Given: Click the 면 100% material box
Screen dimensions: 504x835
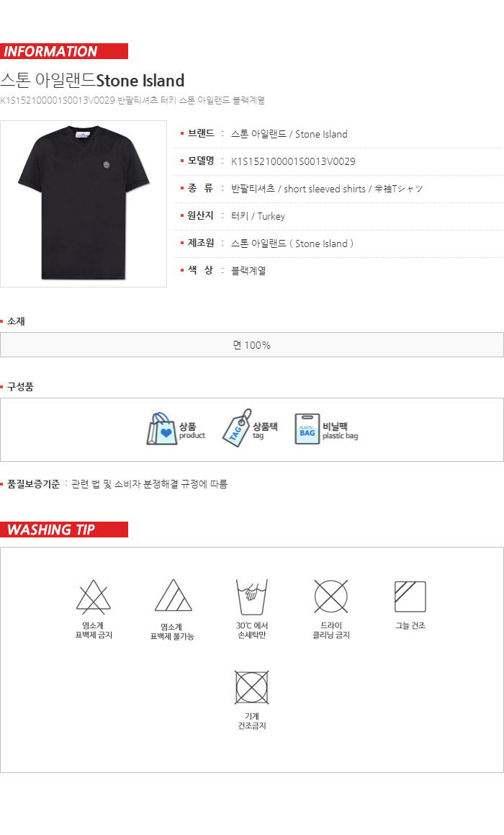Looking at the screenshot, I should click(x=252, y=345).
